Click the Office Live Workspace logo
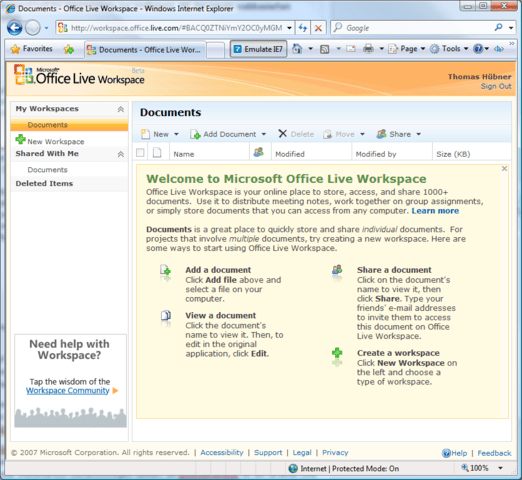The width and height of the screenshot is (522, 480). click(79, 75)
